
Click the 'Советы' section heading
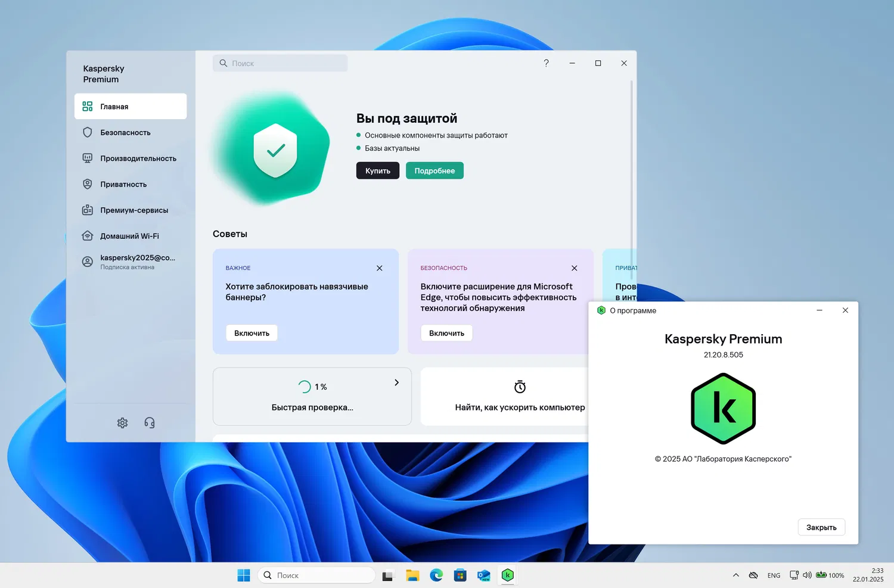tap(230, 234)
